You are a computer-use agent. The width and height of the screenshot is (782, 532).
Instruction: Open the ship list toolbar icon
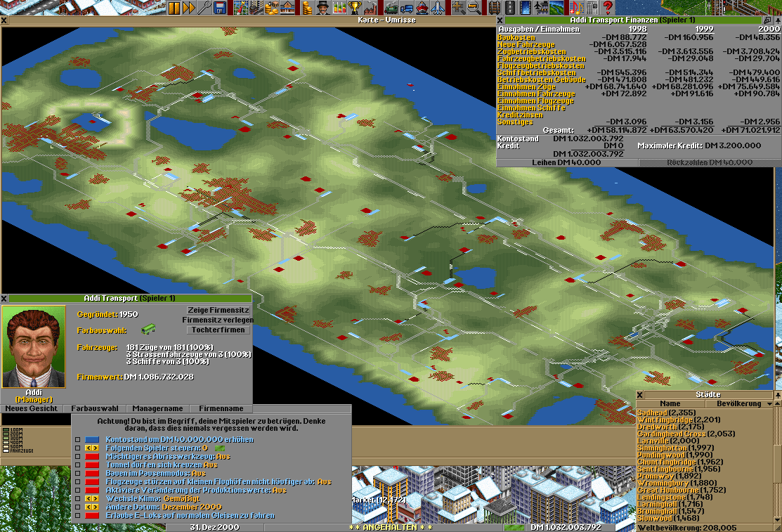click(423, 8)
